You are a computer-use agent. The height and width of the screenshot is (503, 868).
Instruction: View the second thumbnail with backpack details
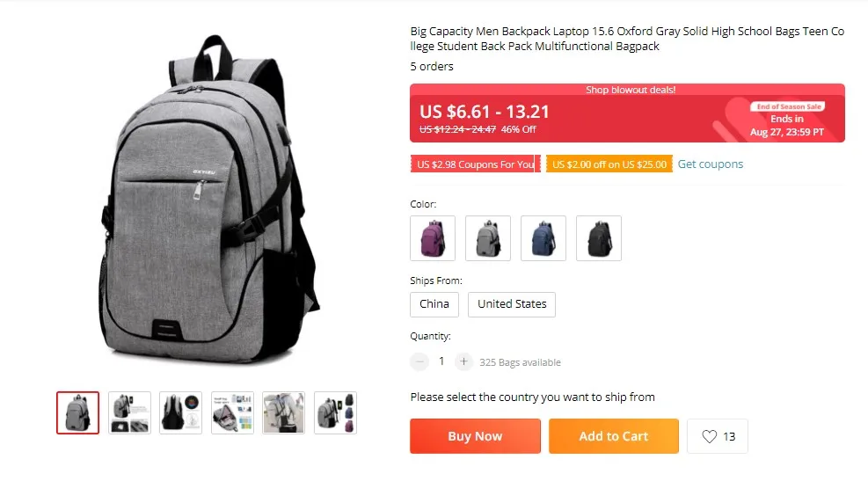[x=129, y=412]
